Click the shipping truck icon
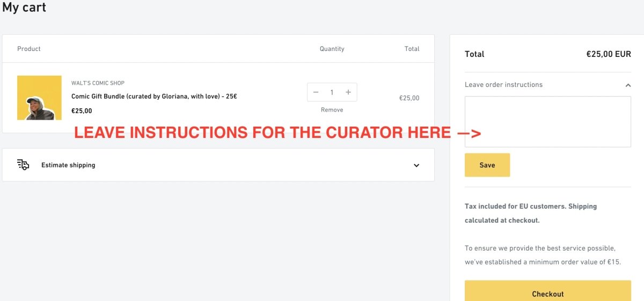644x301 pixels. point(23,165)
